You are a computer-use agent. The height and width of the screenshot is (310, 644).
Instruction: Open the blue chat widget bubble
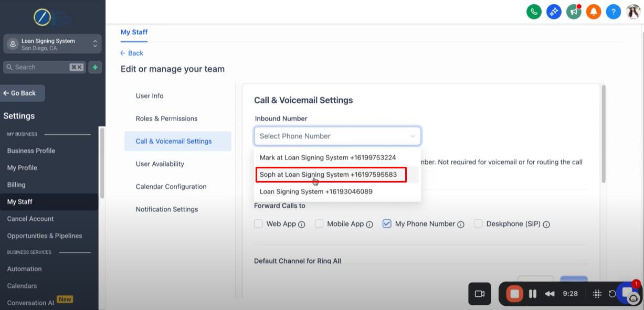pos(629,294)
